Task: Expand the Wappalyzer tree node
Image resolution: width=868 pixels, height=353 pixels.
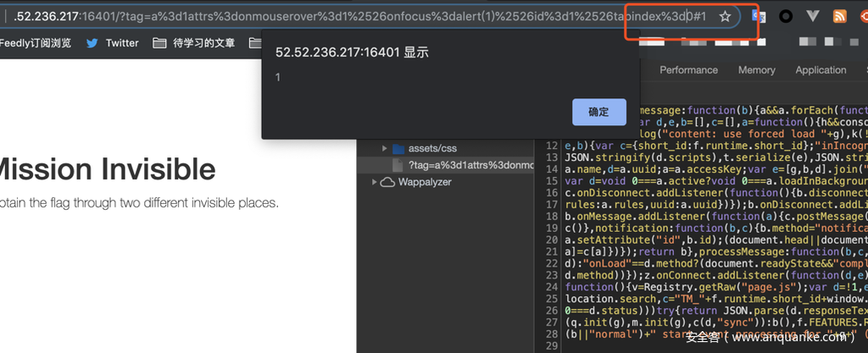Action: [374, 182]
